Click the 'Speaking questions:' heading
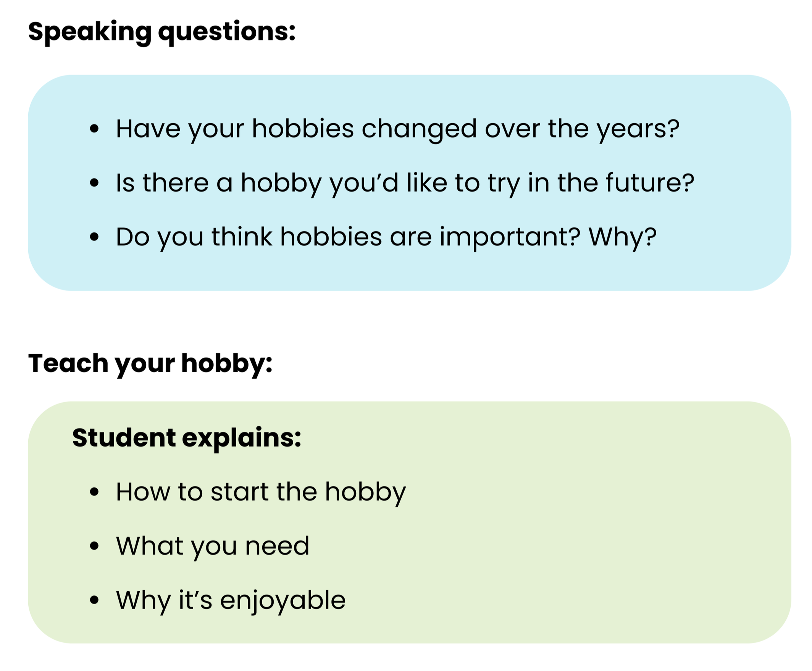The image size is (812, 671). click(x=161, y=32)
